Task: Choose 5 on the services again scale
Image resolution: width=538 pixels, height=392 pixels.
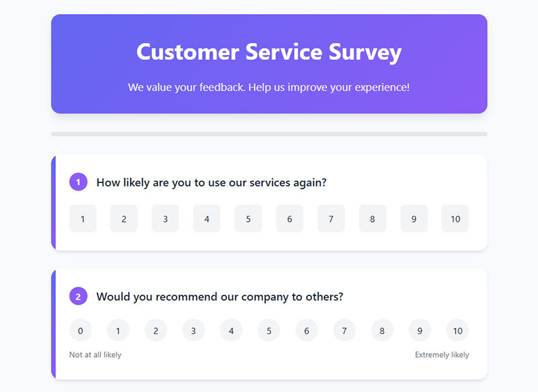Action: (248, 219)
